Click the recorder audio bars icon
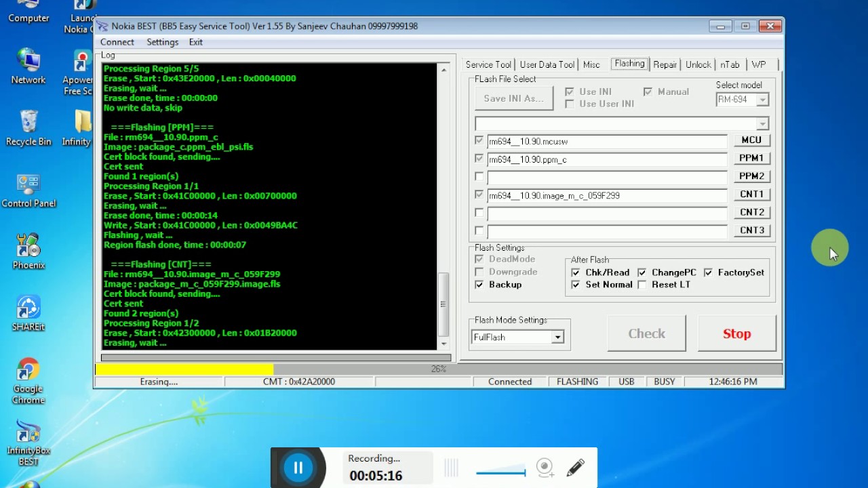 coord(452,468)
